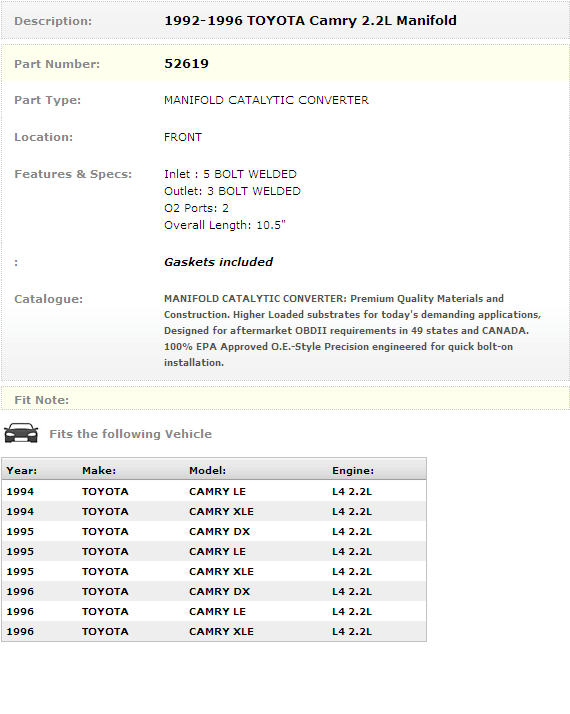Select the 1996 CAMRY XLE row
570x714 pixels.
(214, 632)
